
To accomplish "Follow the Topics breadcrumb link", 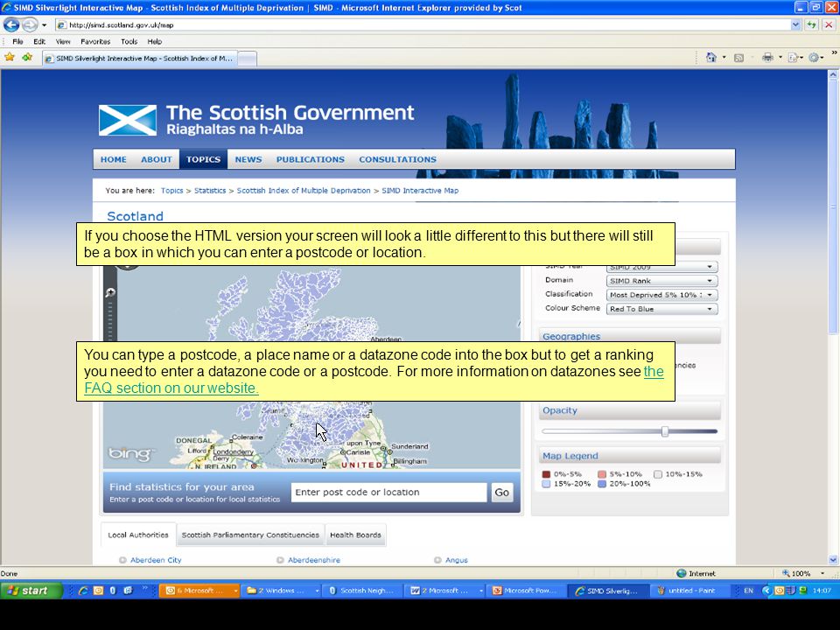I will pyautogui.click(x=172, y=190).
